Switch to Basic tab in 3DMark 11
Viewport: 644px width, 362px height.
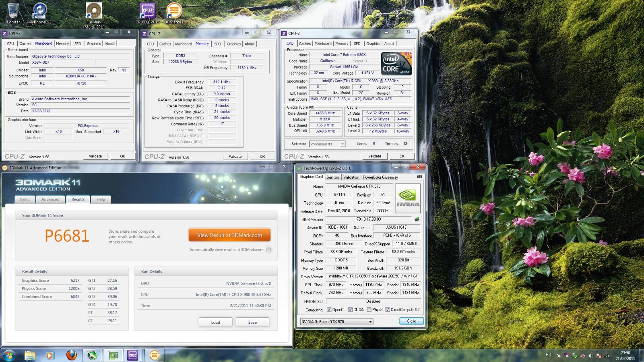(25, 199)
